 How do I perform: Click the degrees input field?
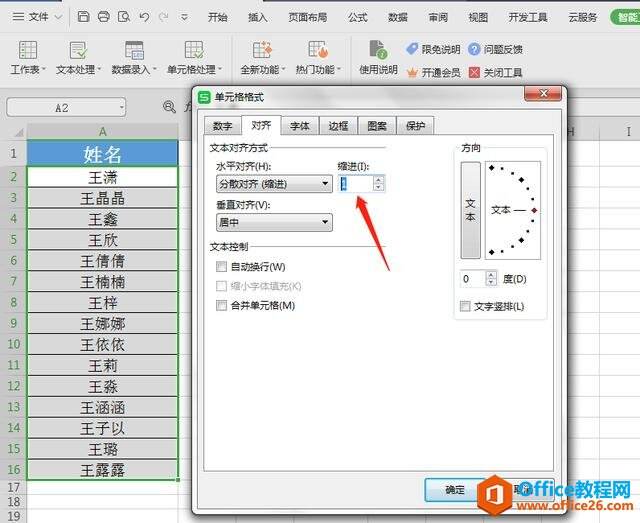tap(473, 279)
